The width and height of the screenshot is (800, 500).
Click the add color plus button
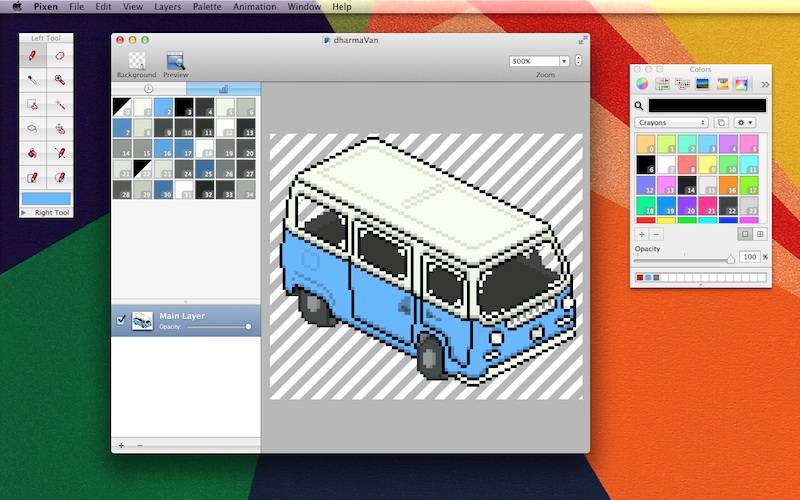coord(641,234)
